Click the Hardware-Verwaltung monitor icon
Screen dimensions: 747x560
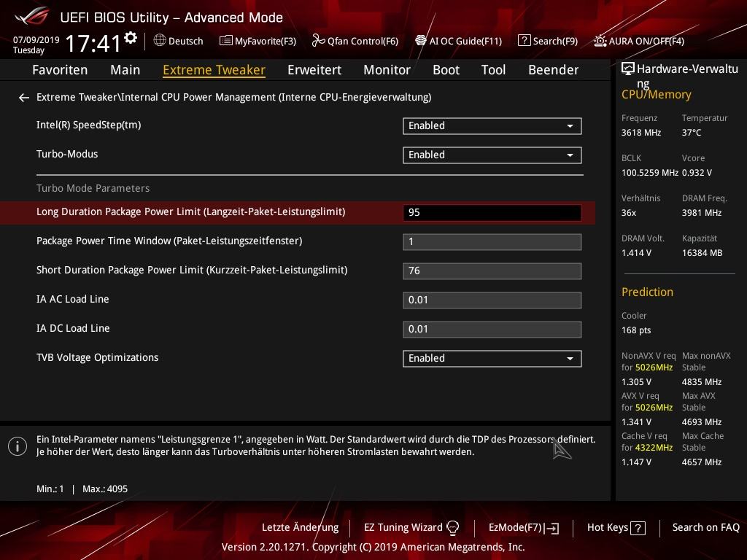point(628,69)
